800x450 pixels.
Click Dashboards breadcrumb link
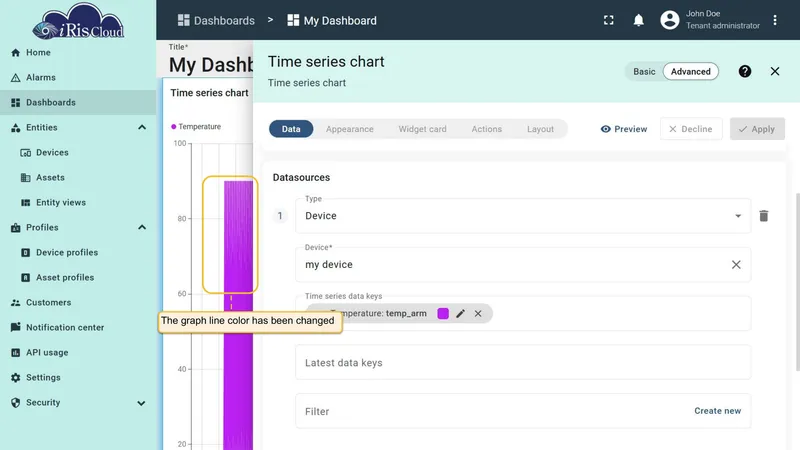click(216, 20)
